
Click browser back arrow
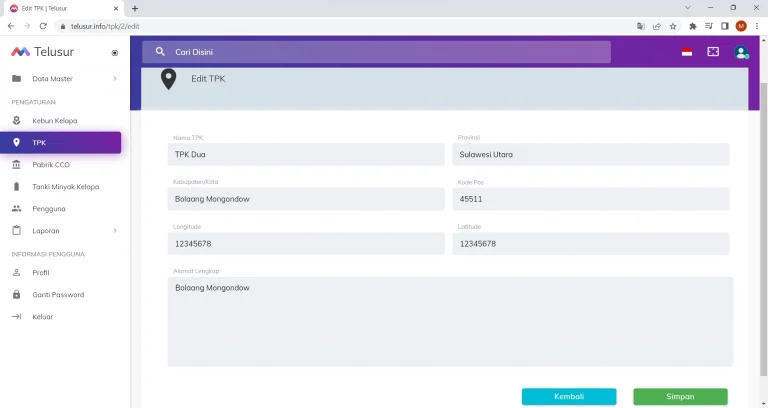coord(11,26)
